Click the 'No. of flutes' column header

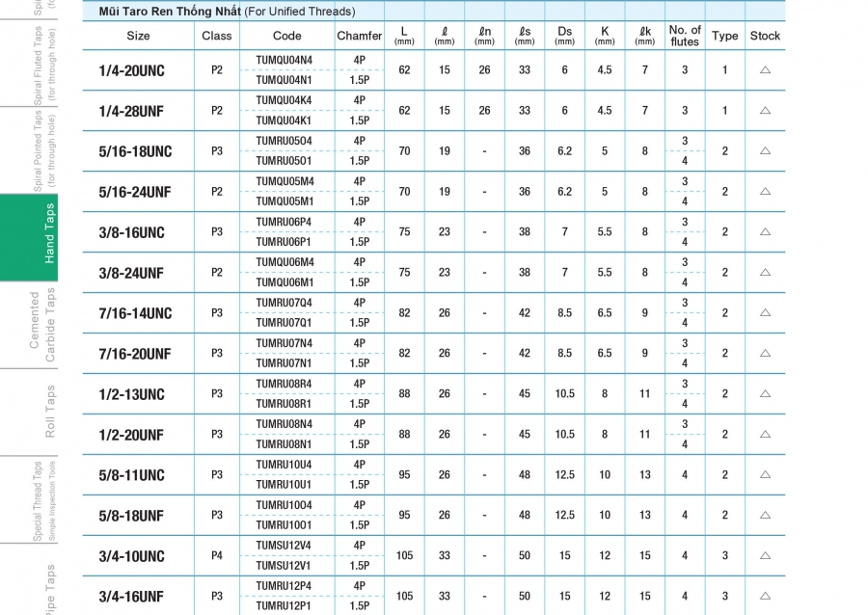[x=685, y=36]
